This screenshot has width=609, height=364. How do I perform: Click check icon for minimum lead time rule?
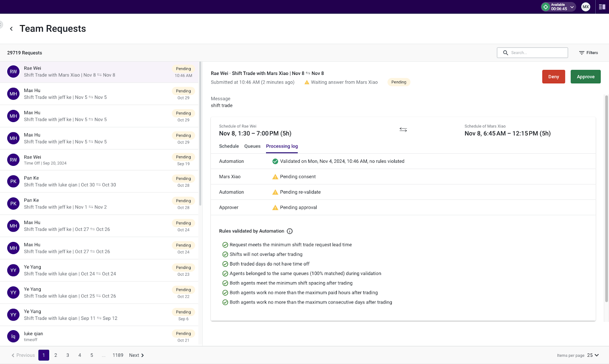click(225, 245)
